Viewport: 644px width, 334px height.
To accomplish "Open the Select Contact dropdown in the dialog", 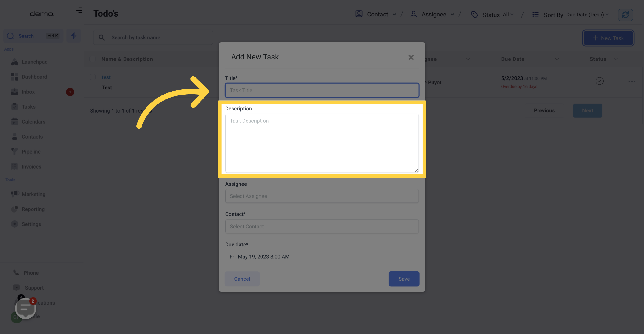I will click(322, 226).
